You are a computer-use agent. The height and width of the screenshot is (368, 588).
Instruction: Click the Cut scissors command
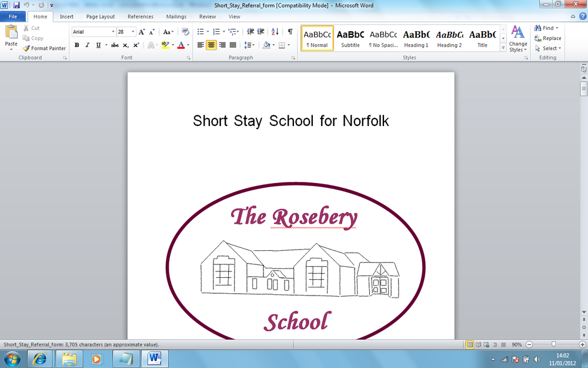point(31,28)
